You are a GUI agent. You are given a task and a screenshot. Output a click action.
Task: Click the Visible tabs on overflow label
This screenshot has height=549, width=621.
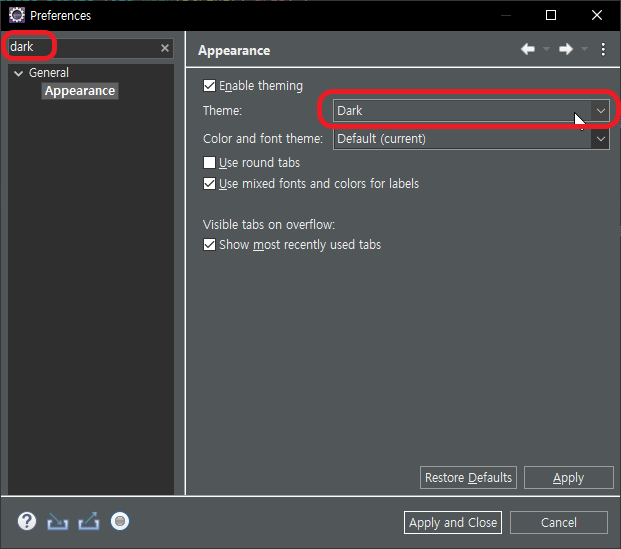269,225
